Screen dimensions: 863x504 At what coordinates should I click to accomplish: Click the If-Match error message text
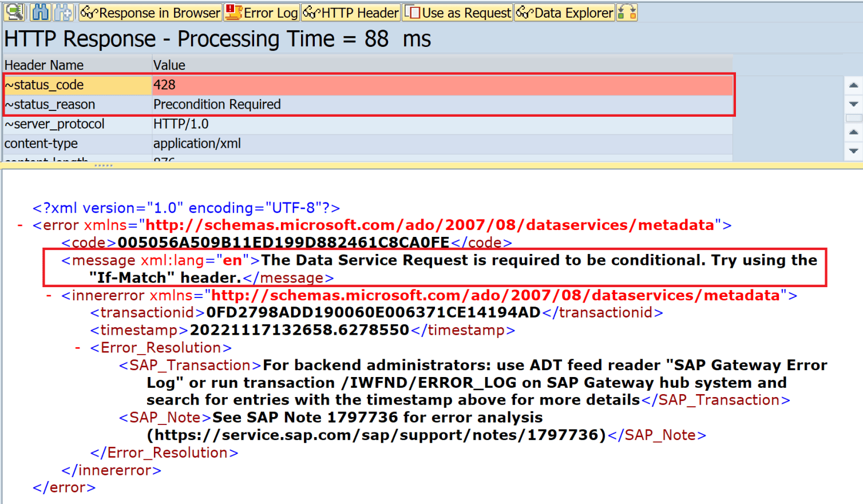[453, 269]
